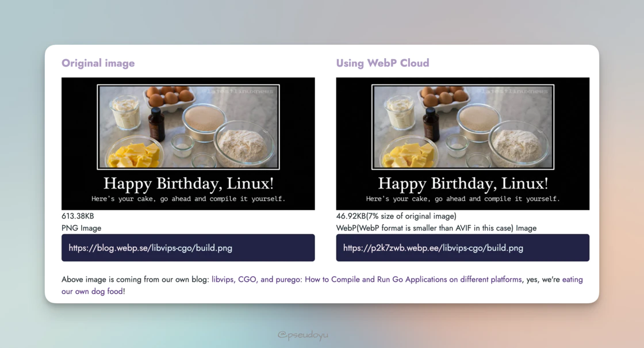The height and width of the screenshot is (348, 644).
Task: Open the "eating our own dog food" link
Action: [572, 280]
